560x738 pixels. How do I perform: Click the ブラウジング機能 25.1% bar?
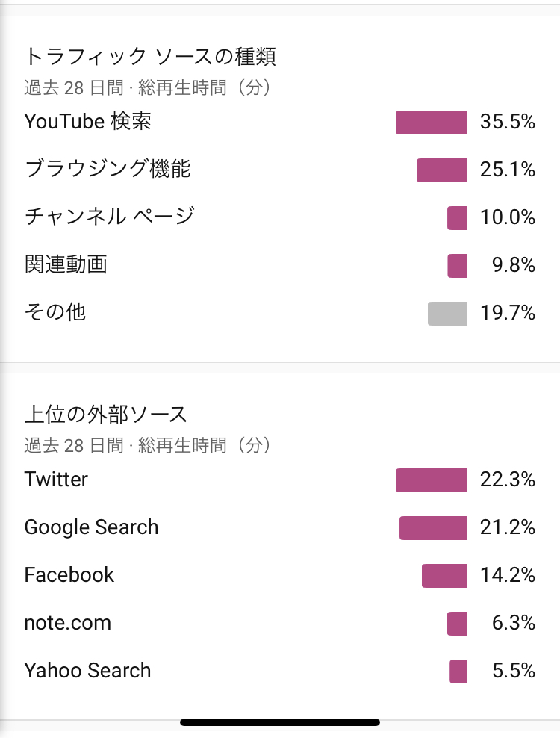pos(442,170)
